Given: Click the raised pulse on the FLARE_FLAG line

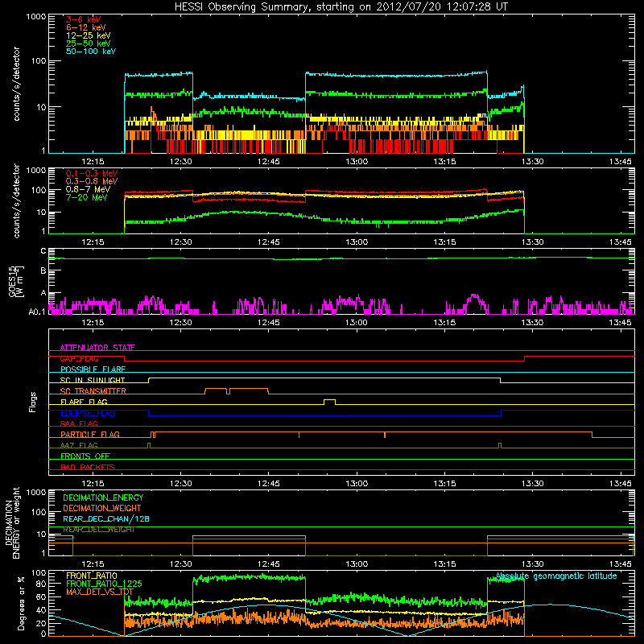Looking at the screenshot, I should pos(329,401).
